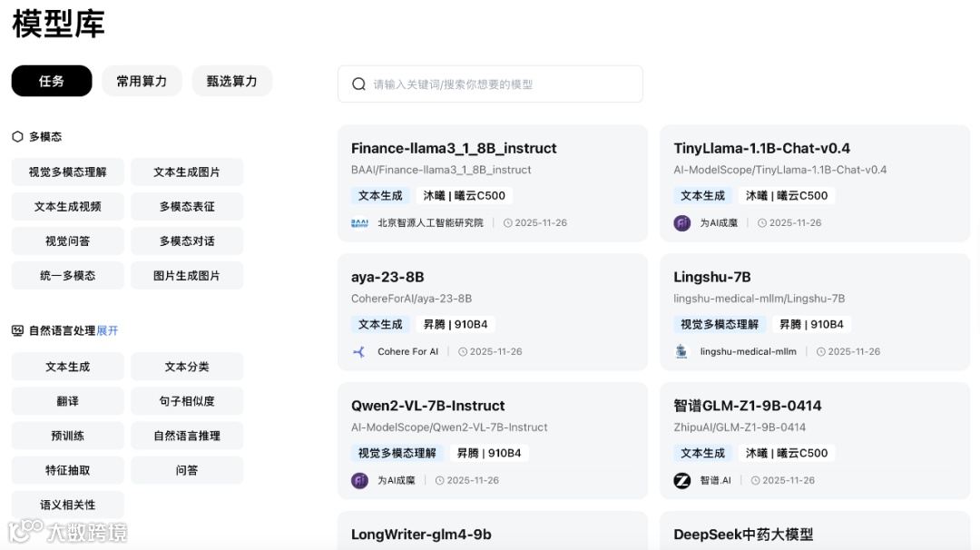Filter by 图片生成图片 task

[x=187, y=276]
